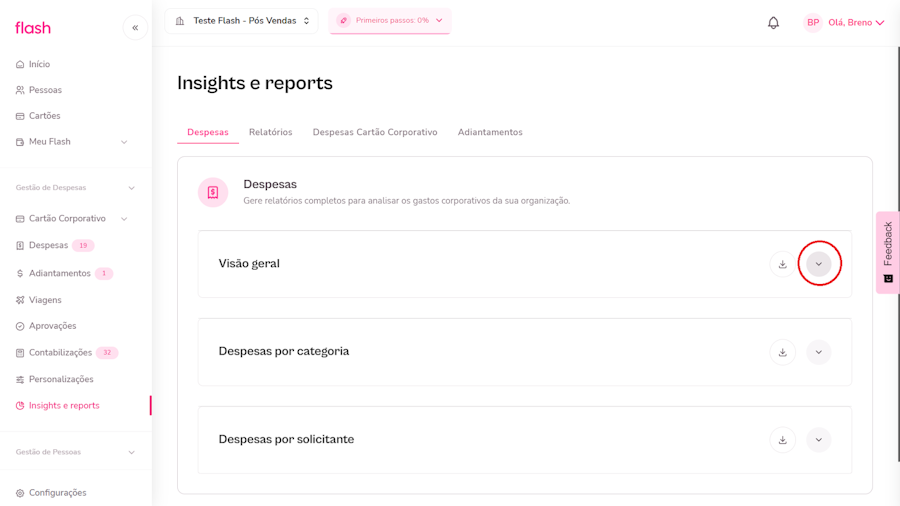Click the Gere relatórios completos description text
The height and width of the screenshot is (506, 900).
tap(407, 201)
